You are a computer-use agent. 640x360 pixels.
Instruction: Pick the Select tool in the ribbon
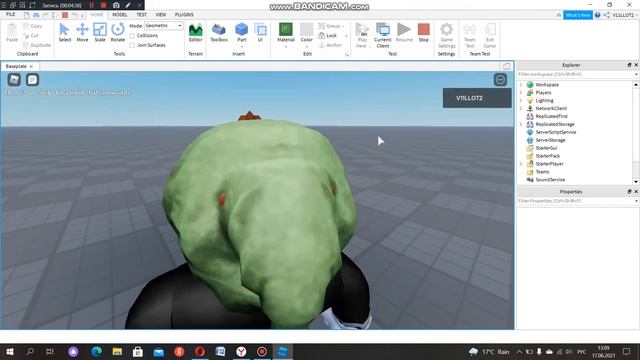click(64, 33)
